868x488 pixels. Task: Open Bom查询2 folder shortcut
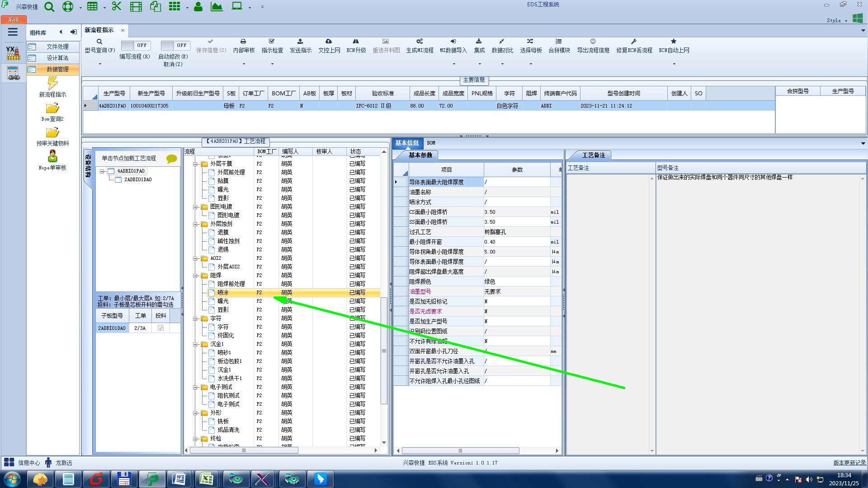tap(52, 112)
